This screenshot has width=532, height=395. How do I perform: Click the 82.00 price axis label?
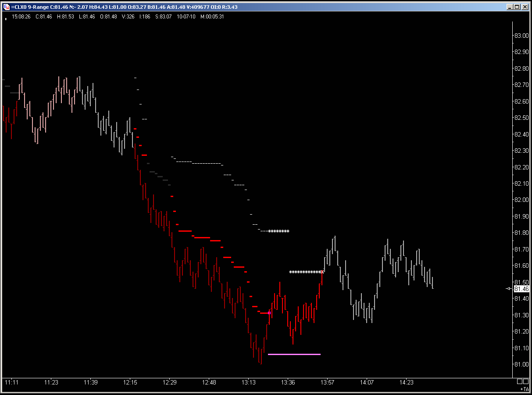point(521,200)
